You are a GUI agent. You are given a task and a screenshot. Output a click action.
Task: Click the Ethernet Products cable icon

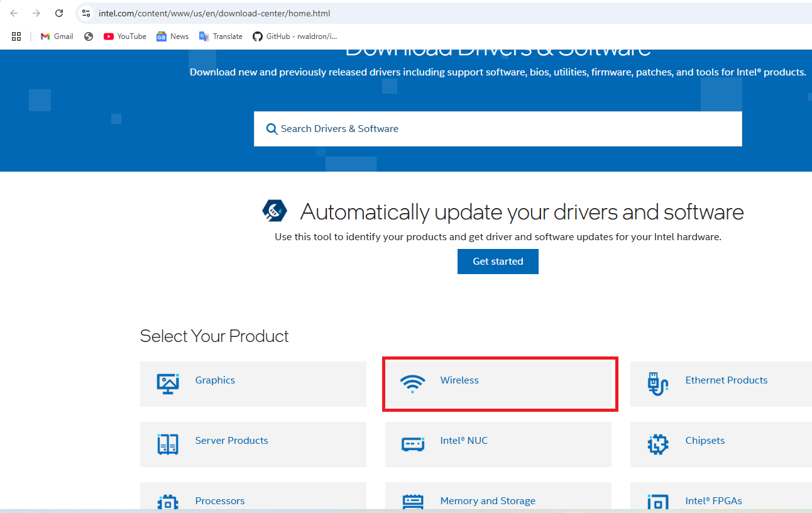[x=657, y=383]
